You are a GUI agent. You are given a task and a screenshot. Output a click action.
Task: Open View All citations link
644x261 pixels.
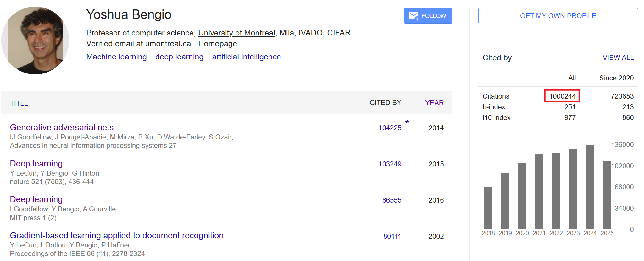618,58
